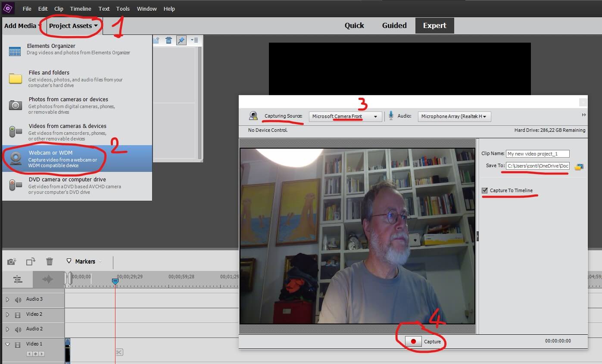Click the trash icon in Project Assets panel

pos(169,40)
